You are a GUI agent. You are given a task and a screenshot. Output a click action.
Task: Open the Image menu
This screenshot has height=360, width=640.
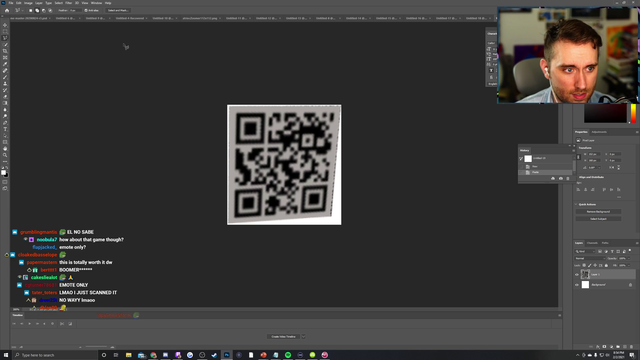click(28, 3)
